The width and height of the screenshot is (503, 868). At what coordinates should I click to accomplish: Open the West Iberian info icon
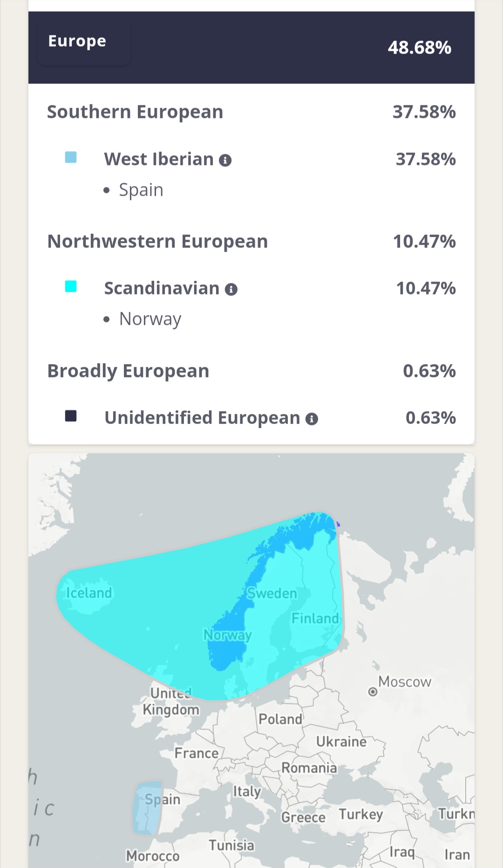[x=225, y=161]
